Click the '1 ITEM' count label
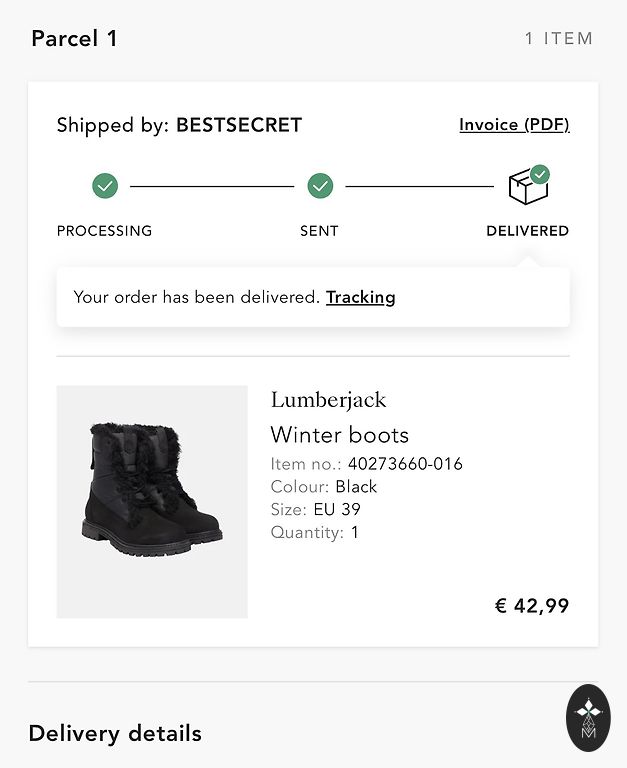The height and width of the screenshot is (768, 627). (559, 39)
